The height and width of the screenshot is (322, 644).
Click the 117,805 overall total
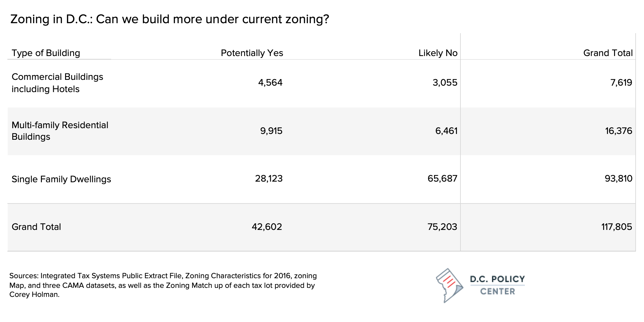617,227
